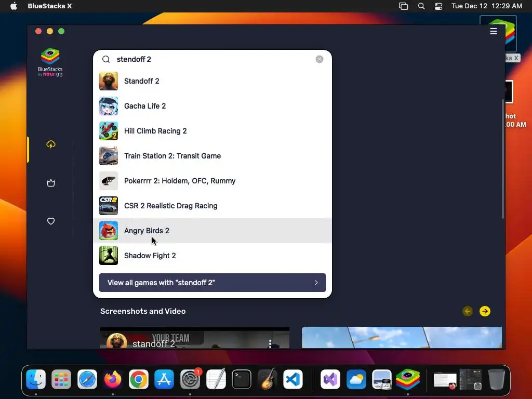The height and width of the screenshot is (399, 532).
Task: Open minimized settings window in the Dock
Action: tap(471, 379)
